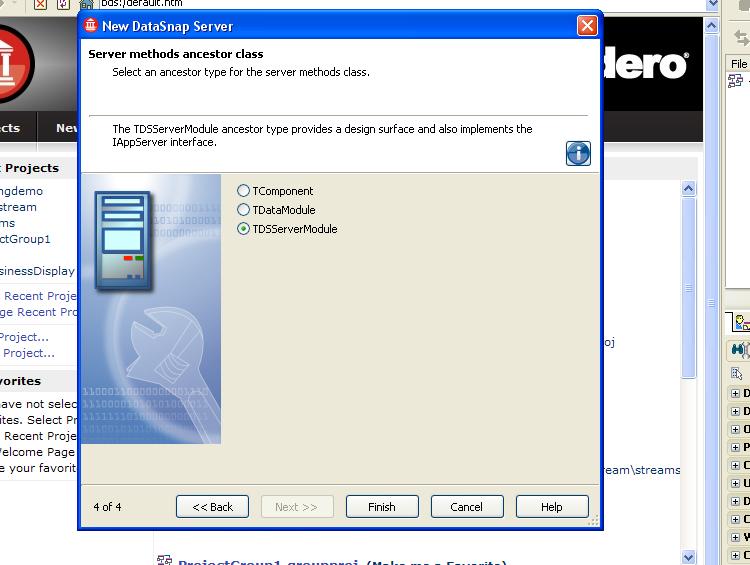Click the ProjectGroup1 project group icon
This screenshot has height=565, width=750.
tap(165, 561)
